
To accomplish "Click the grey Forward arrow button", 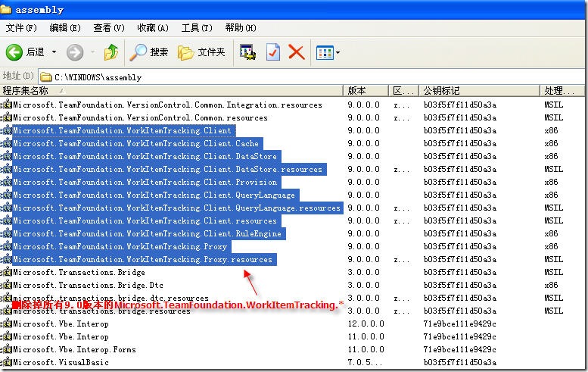I will (x=75, y=52).
